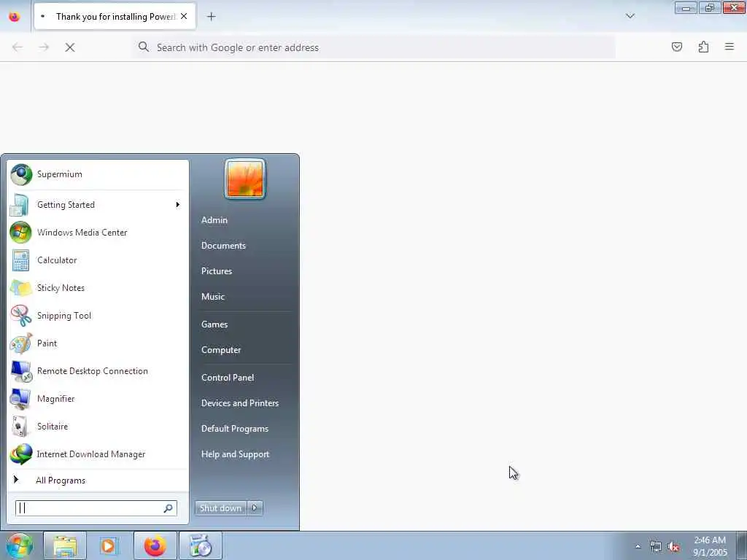Viewport: 747px width, 560px height.
Task: Click the Firefox address bar
Action: 374,47
